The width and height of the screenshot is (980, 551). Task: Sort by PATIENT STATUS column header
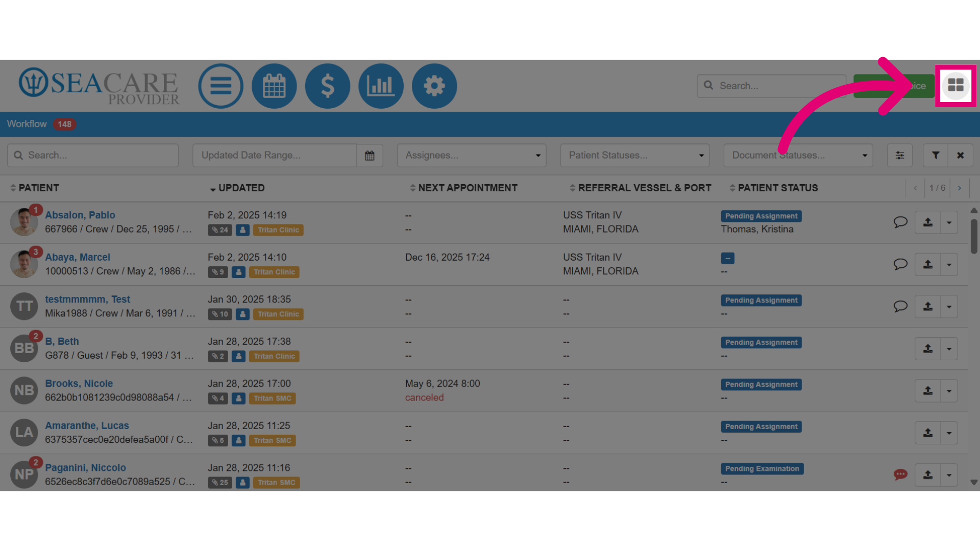click(773, 188)
